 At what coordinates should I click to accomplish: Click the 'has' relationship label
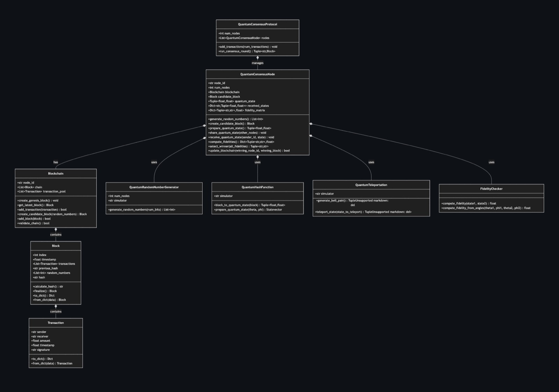[56, 162]
